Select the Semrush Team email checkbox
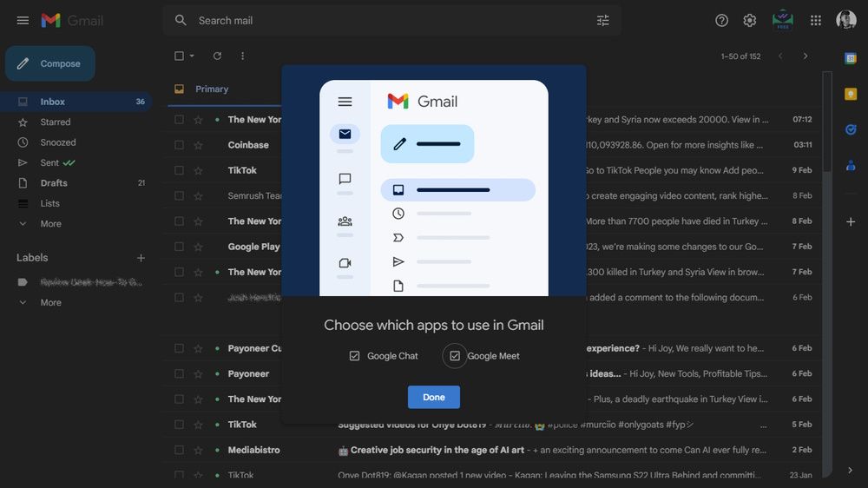868x488 pixels. [x=179, y=196]
